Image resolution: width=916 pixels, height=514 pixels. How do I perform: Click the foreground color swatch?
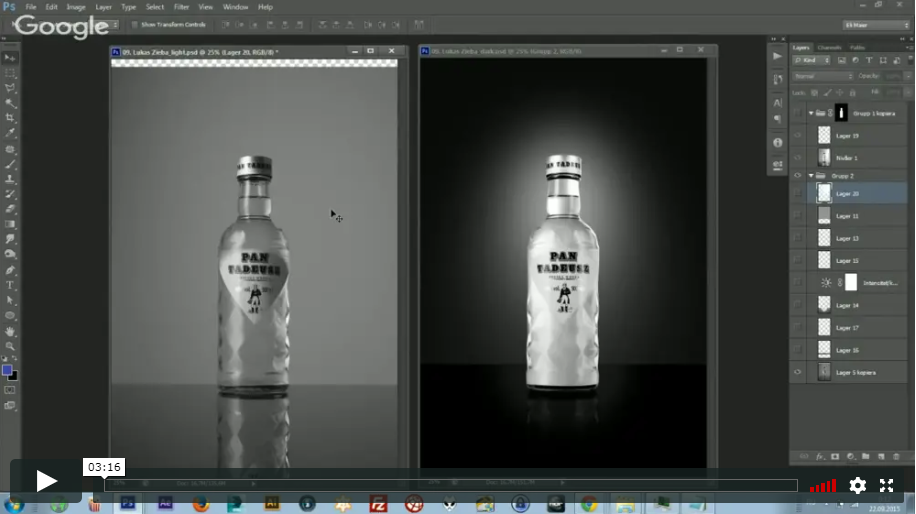[x=7, y=370]
